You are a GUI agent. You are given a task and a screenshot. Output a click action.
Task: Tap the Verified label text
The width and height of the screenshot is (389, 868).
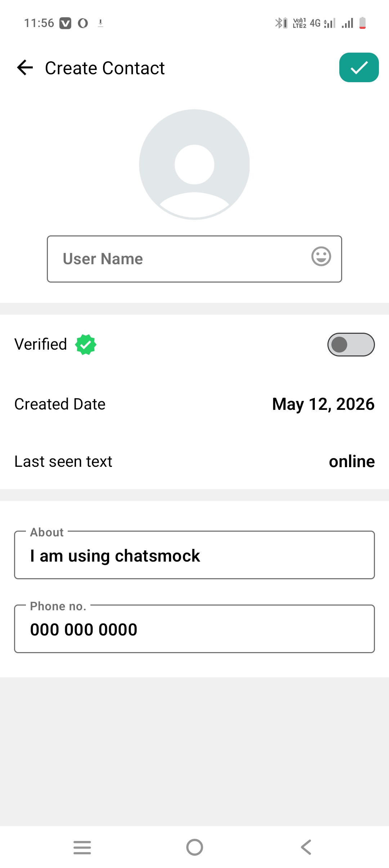[41, 344]
